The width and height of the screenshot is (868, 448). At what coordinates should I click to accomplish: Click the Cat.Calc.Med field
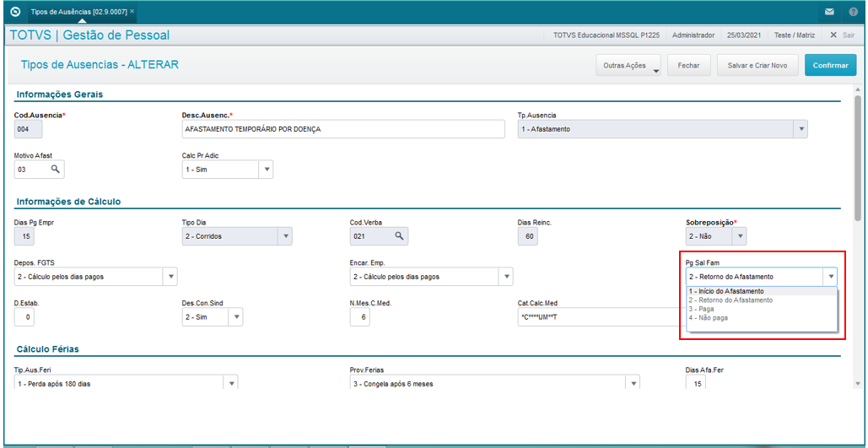pyautogui.click(x=601, y=316)
